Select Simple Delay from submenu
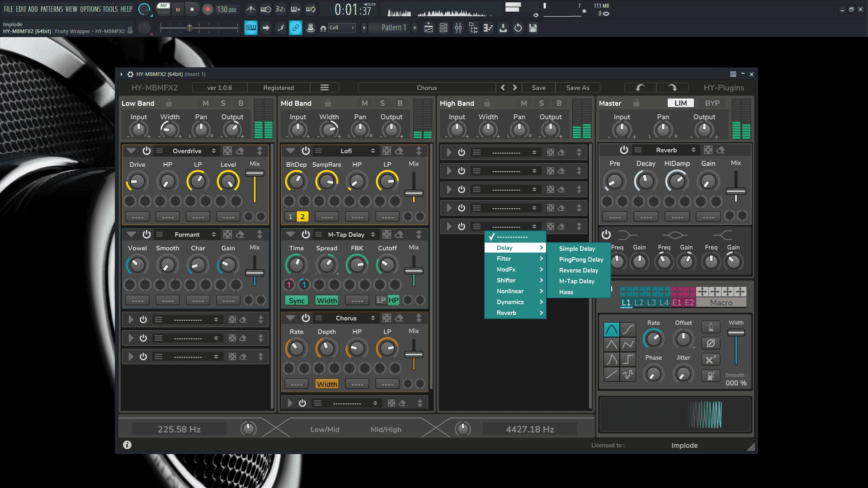 click(x=577, y=249)
